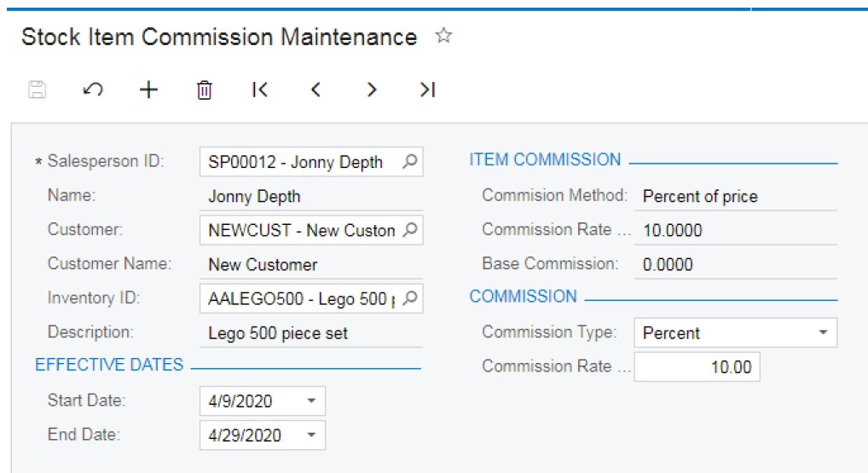Click the Undo/Cancel arrow icon

[92, 89]
